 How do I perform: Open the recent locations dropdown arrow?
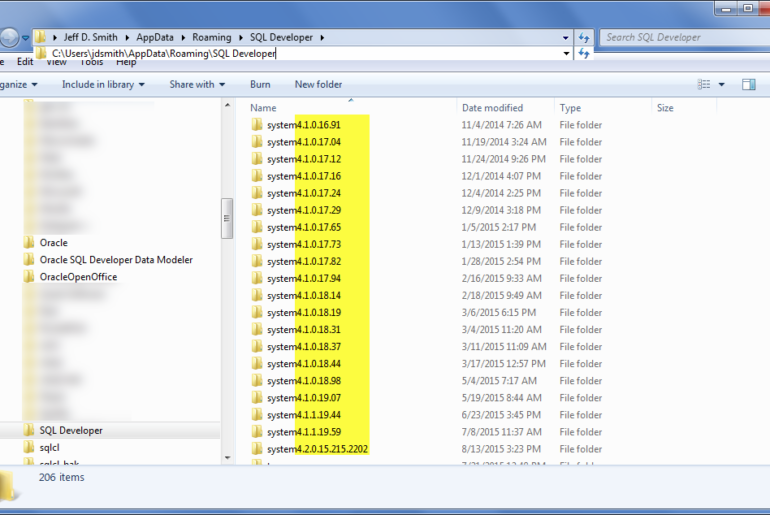26,37
